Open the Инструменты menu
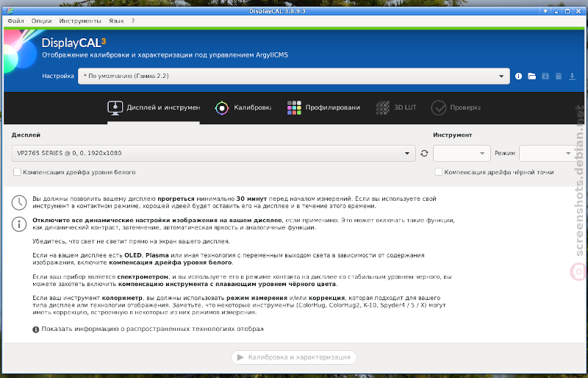Image resolution: width=588 pixels, height=378 pixels. [80, 21]
